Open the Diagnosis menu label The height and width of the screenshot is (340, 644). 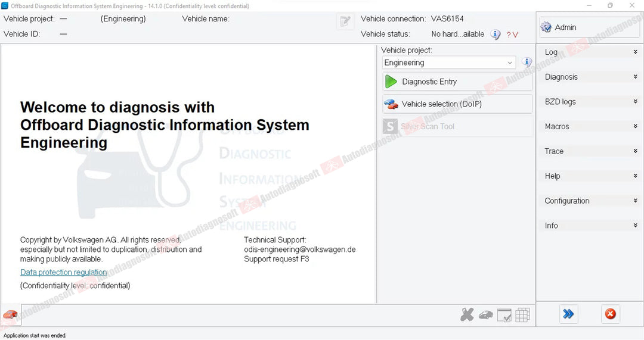(x=561, y=77)
